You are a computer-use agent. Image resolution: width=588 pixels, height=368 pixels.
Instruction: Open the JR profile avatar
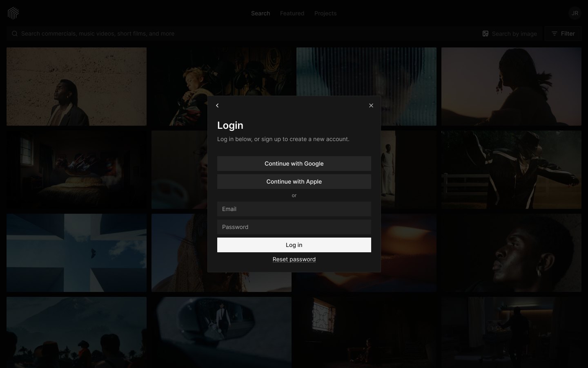[575, 13]
